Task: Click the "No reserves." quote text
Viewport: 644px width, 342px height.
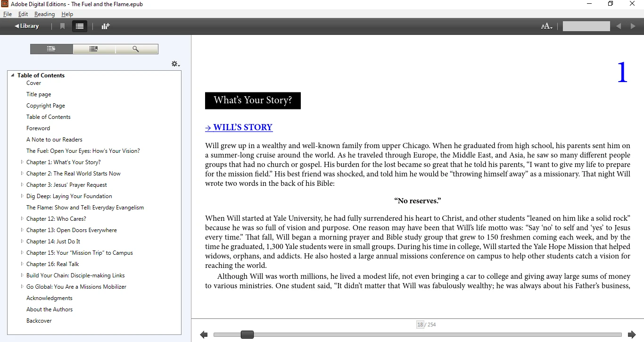Action: click(418, 201)
